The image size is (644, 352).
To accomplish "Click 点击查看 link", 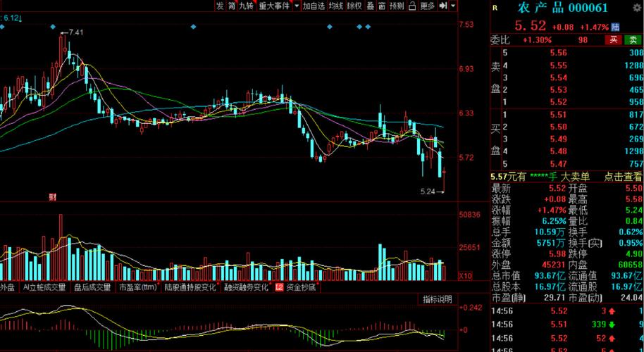I will click(623, 177).
